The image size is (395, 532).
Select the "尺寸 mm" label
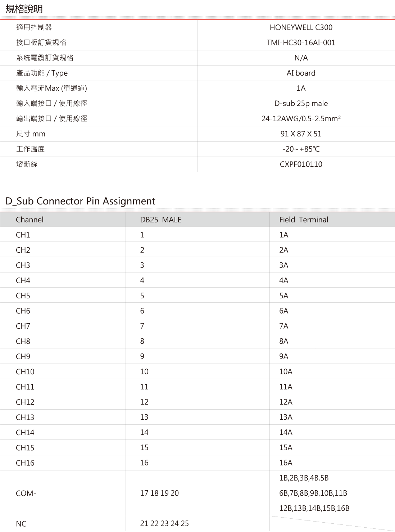[31, 134]
